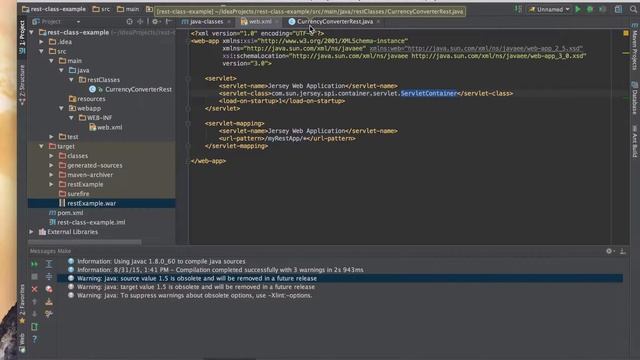640x360 pixels.
Task: Open Messages panel settings gear
Action: (x=609, y=251)
